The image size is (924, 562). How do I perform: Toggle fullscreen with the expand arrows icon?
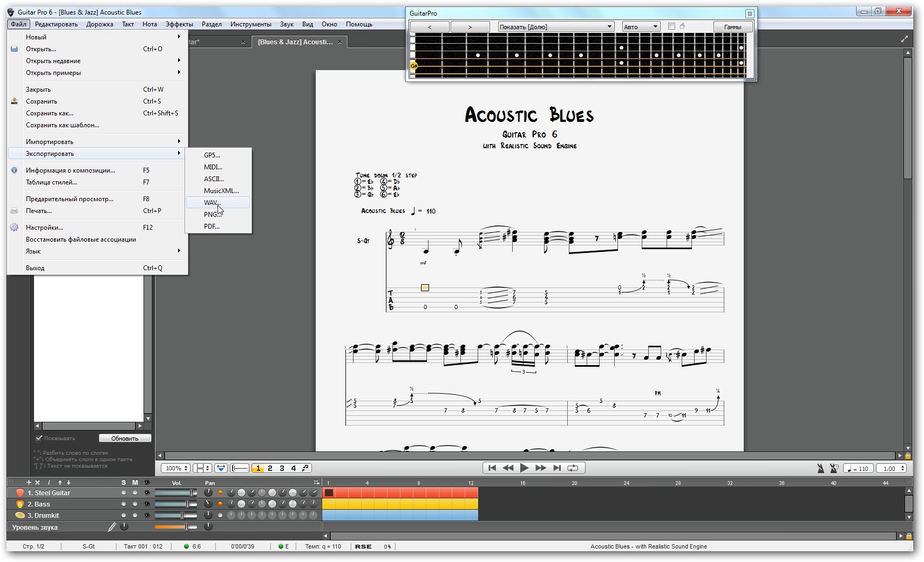pos(904,39)
